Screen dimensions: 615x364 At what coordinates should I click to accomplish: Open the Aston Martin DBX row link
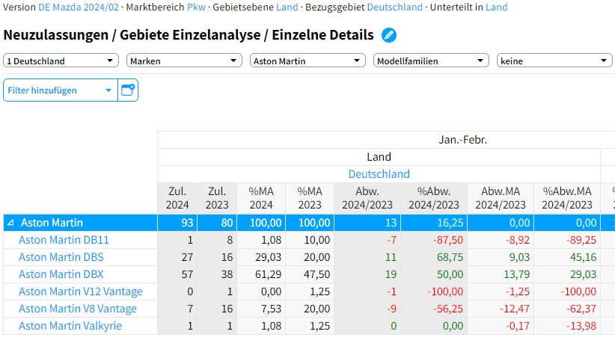point(61,274)
